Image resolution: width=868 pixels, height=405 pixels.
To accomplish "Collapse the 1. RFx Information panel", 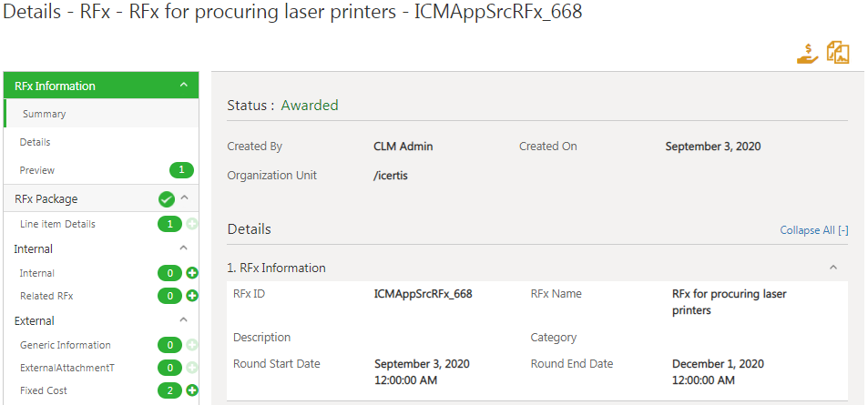I will click(832, 268).
